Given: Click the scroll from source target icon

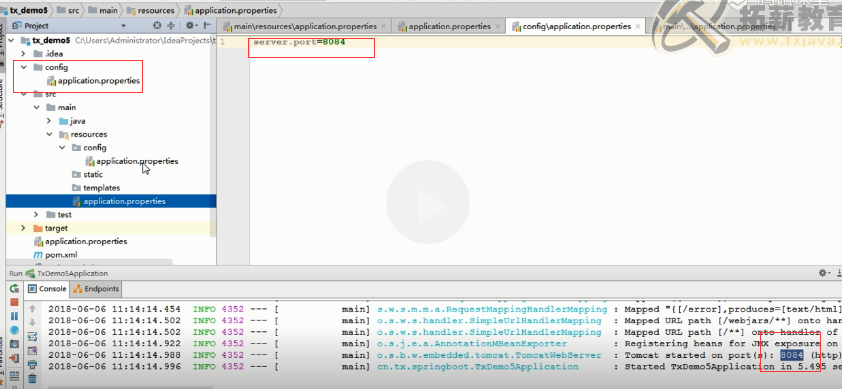Looking at the screenshot, I should pyautogui.click(x=157, y=25).
